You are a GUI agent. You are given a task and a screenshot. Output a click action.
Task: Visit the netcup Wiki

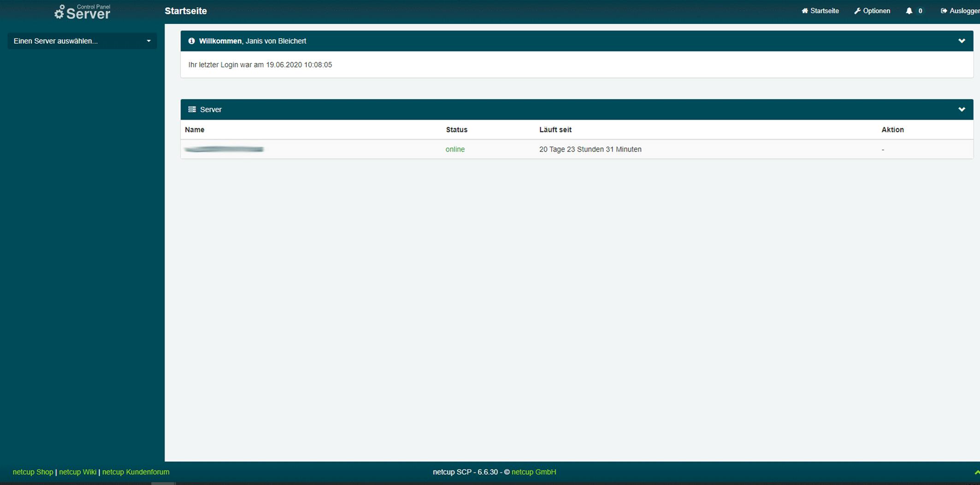coord(77,472)
